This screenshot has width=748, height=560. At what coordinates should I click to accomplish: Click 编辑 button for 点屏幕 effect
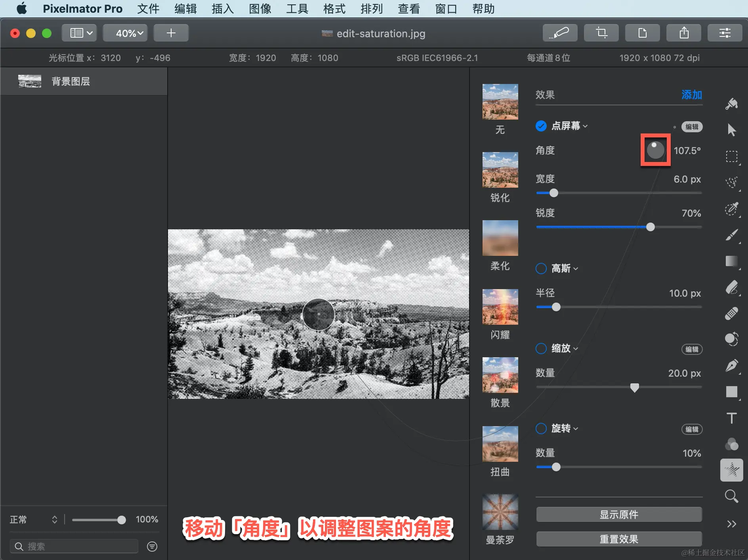(692, 127)
